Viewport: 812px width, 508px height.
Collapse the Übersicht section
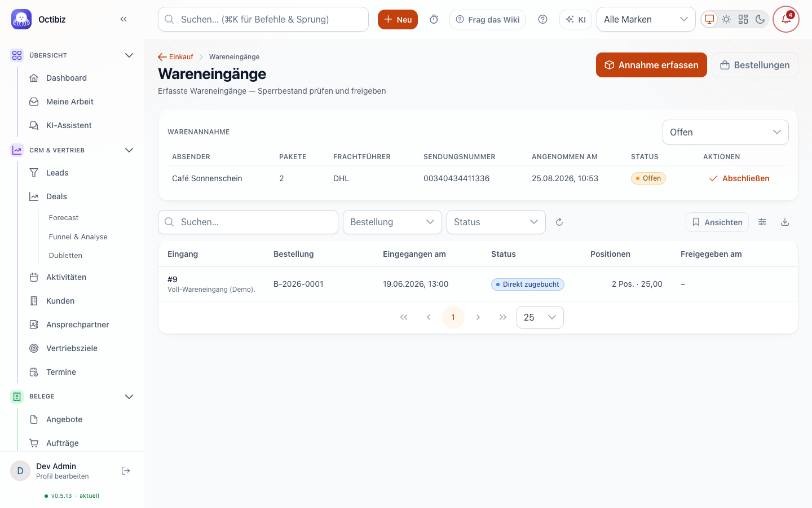coord(129,55)
